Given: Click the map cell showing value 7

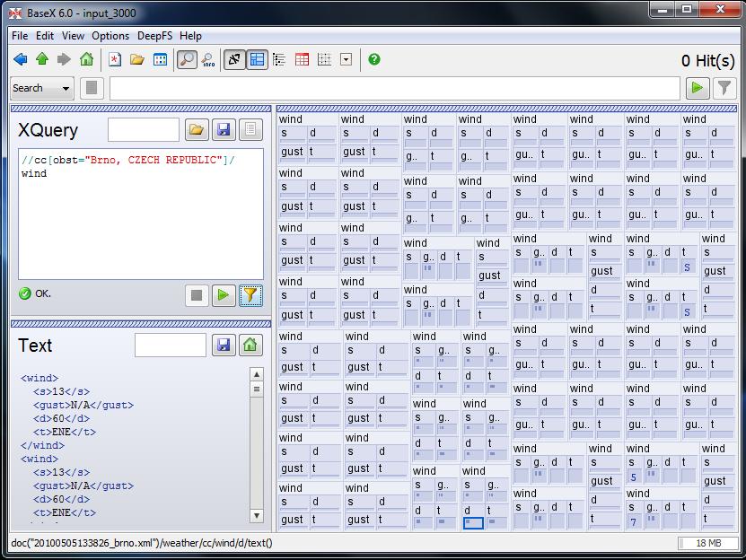Looking at the screenshot, I should click(634, 522).
